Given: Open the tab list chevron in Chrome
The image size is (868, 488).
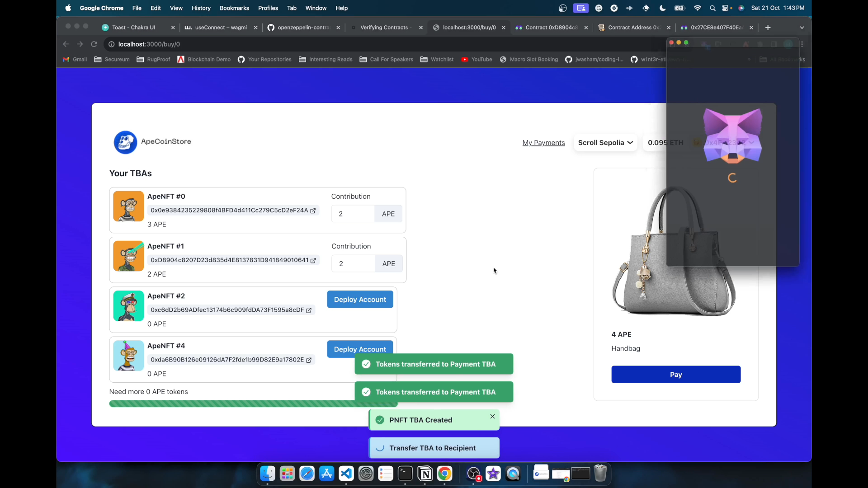Looking at the screenshot, I should click(802, 28).
